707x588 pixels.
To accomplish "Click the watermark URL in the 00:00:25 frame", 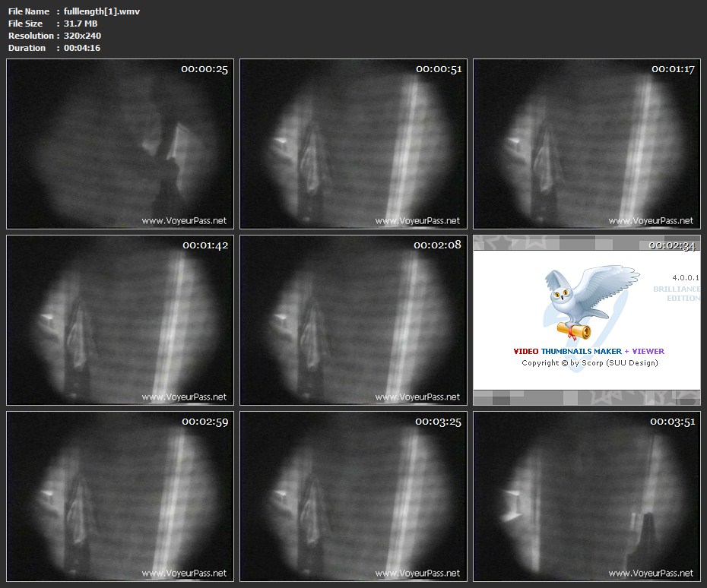I will pyautogui.click(x=183, y=221).
